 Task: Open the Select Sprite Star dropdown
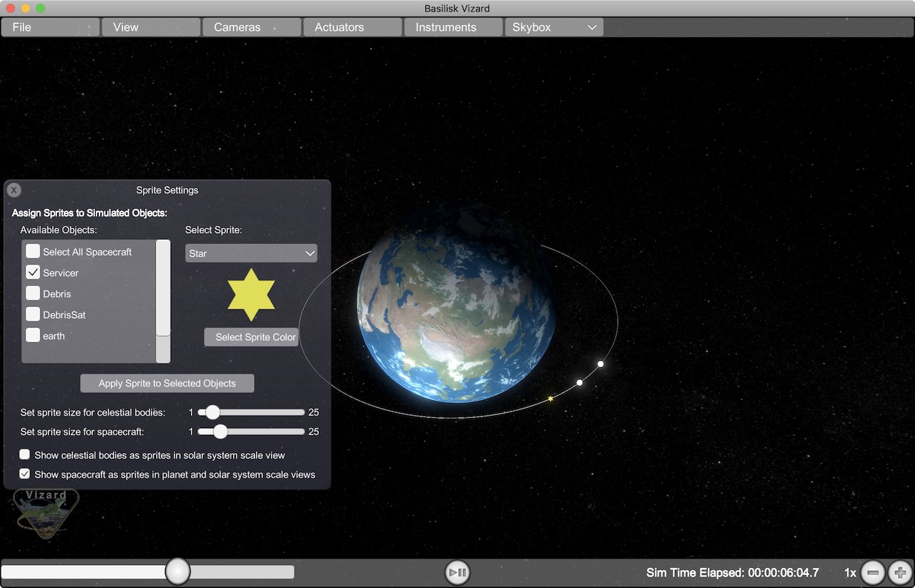[250, 253]
